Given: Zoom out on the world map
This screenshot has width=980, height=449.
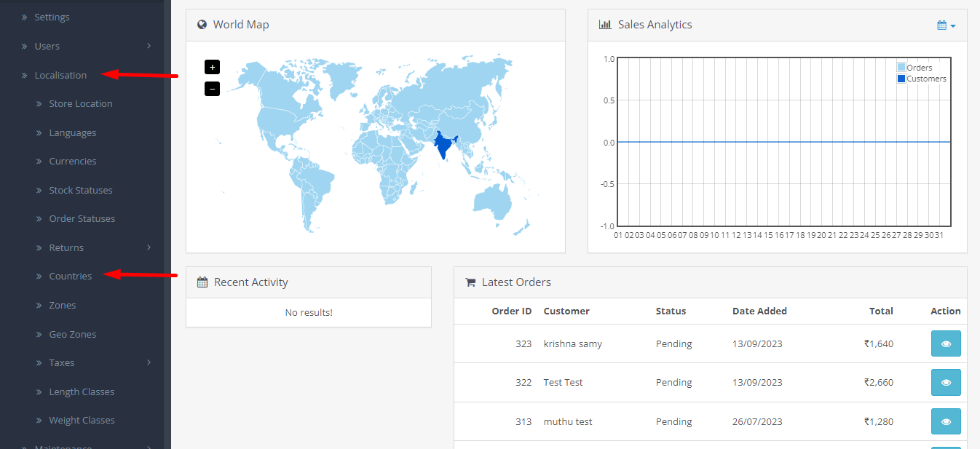Looking at the screenshot, I should click(x=212, y=89).
